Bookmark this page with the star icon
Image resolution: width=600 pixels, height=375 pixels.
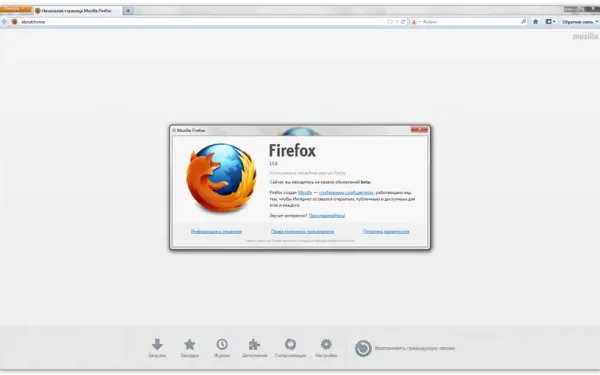(390, 22)
